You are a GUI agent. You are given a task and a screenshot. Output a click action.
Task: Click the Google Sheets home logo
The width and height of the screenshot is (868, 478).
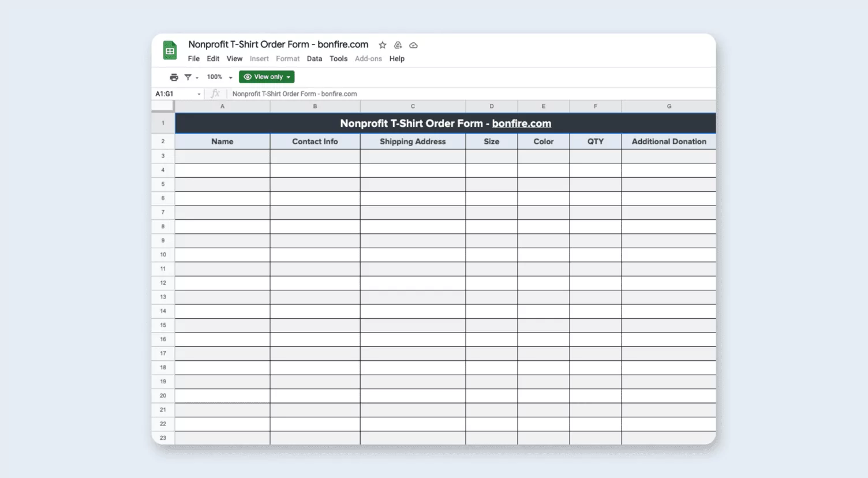click(x=170, y=51)
